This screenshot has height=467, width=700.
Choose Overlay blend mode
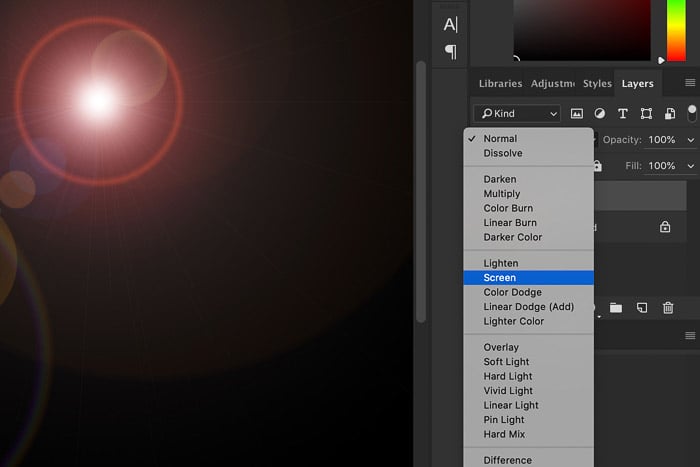[x=529, y=347]
